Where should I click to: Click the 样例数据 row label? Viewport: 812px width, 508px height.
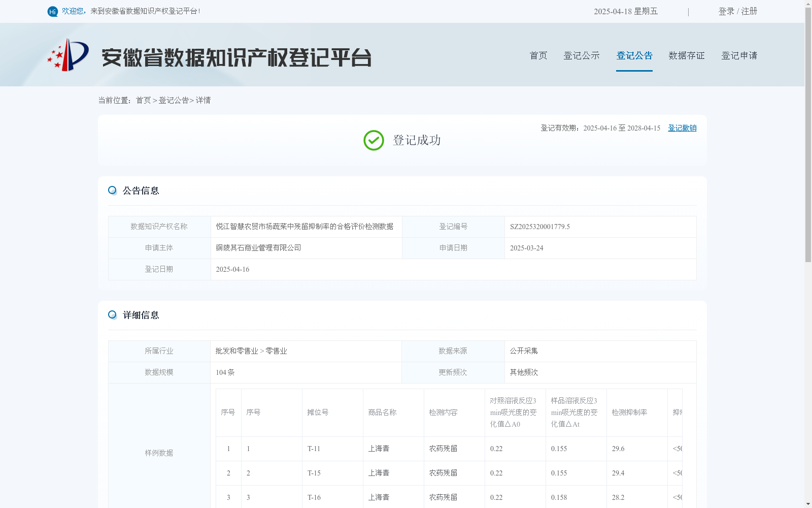tap(159, 453)
